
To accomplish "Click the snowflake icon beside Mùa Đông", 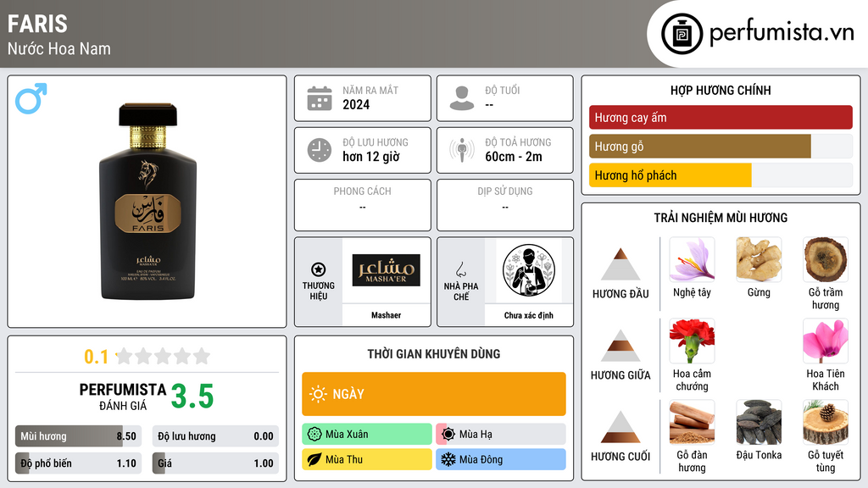I will pyautogui.click(x=448, y=459).
